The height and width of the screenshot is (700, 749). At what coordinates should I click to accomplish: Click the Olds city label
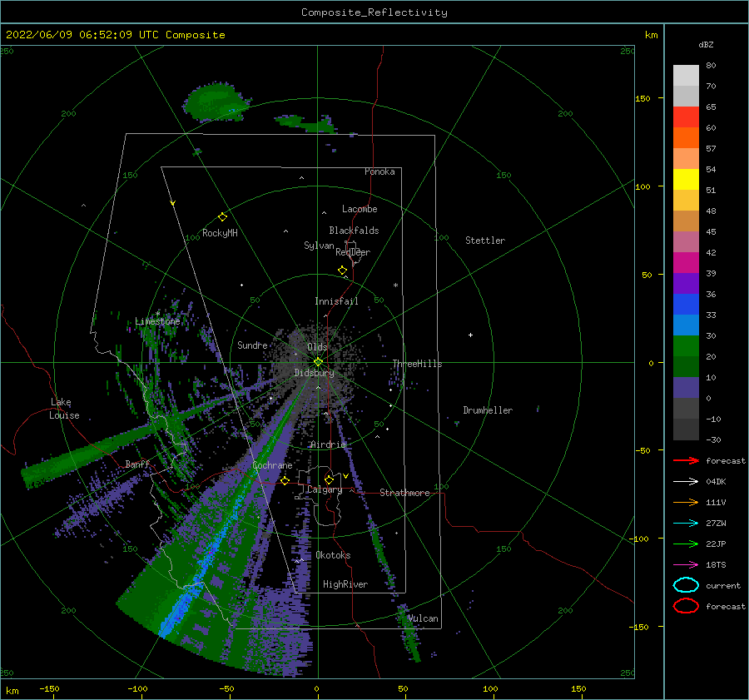317,347
